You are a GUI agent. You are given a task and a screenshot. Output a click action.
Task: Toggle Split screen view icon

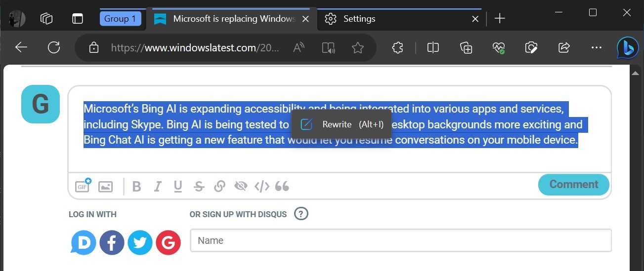click(x=433, y=48)
